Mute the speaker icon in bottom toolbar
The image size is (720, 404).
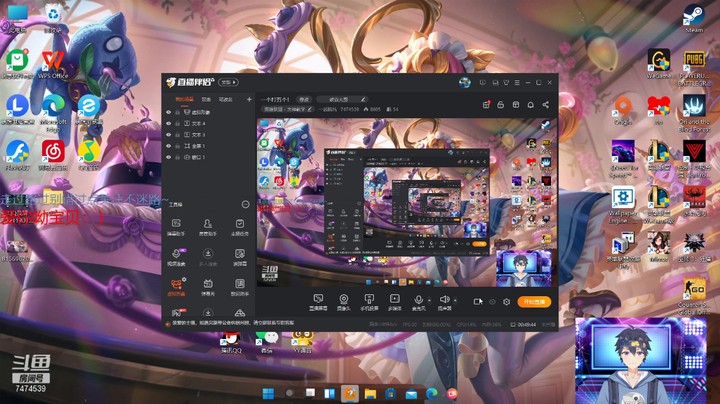(x=444, y=300)
